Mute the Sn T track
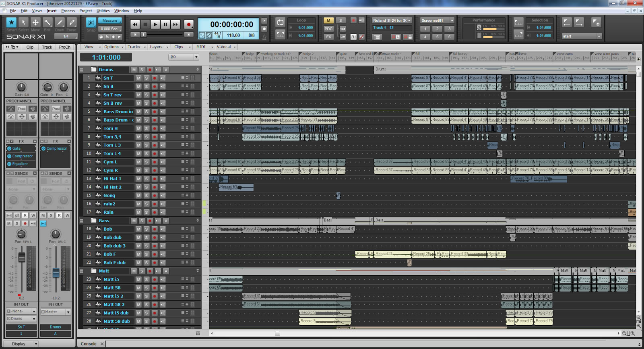Screen dimensions: 644x349 (138, 78)
